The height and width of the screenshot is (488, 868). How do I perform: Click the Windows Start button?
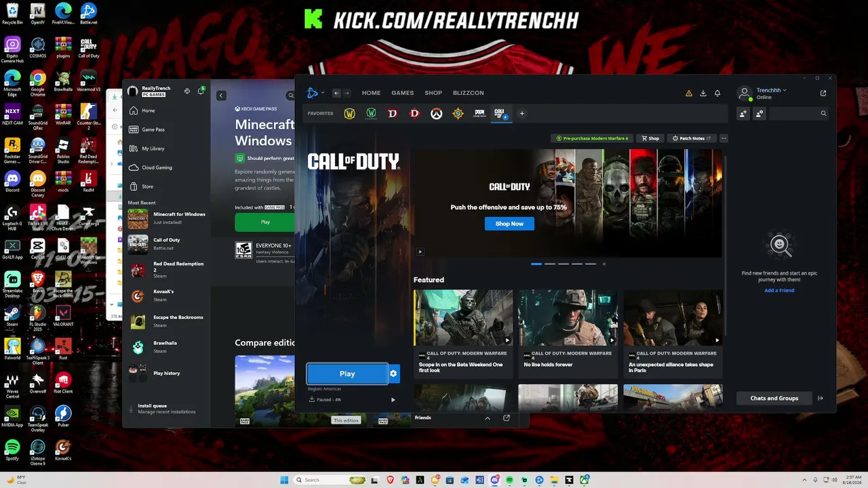[285, 480]
